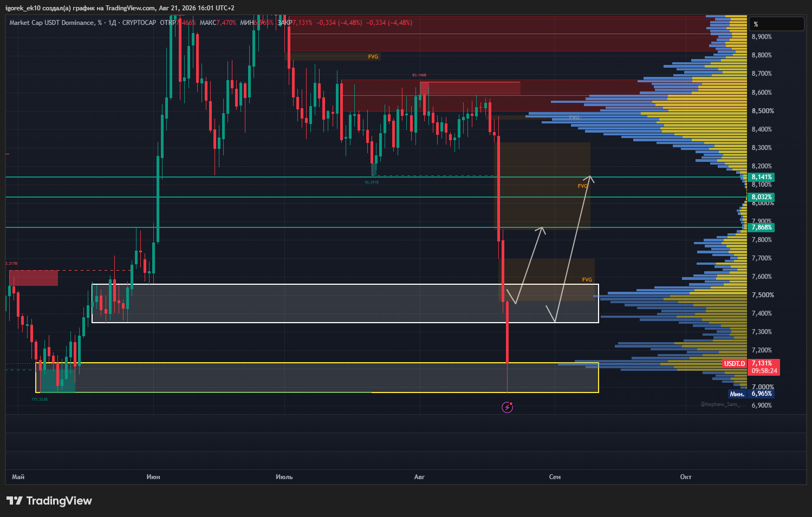The image size is (812, 517).
Task: Click the % scale box on the price axis
Action: 777,24
